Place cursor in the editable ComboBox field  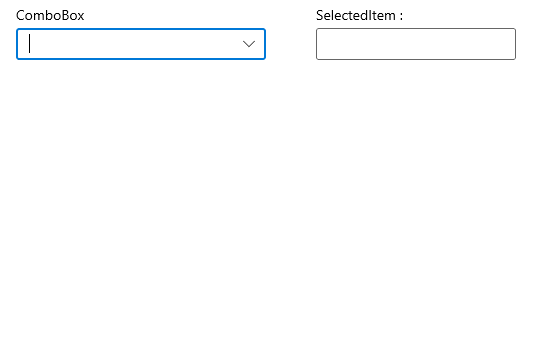coord(129,44)
